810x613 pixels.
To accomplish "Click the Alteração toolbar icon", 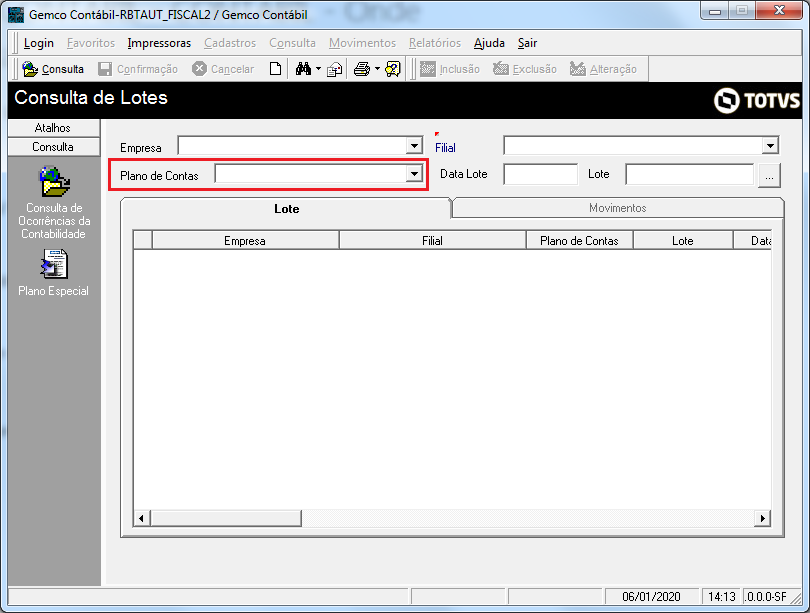I will pos(578,69).
